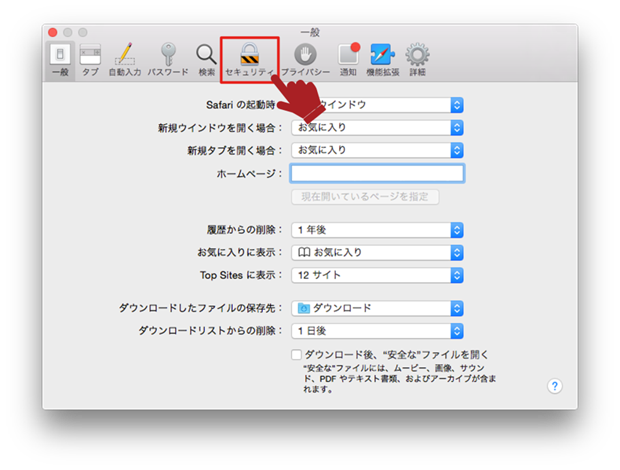Image resolution: width=620 pixels, height=470 pixels.
Task: Open the 履歴からの削除 dropdown showing 1 年後
Action: [377, 230]
